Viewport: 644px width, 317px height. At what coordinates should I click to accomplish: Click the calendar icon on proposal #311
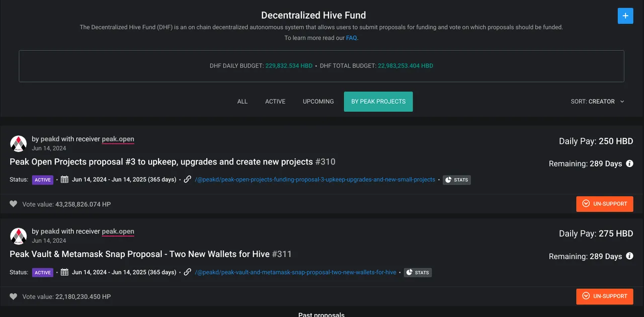[x=64, y=272]
